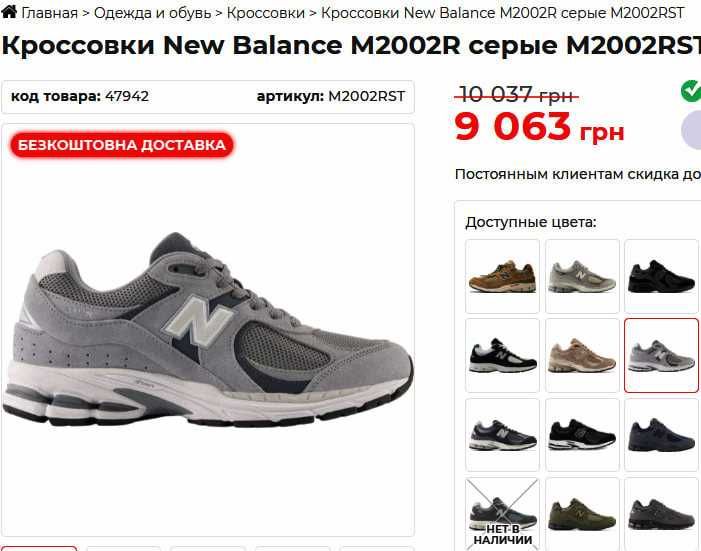Click the round grey button beside price

(692, 130)
